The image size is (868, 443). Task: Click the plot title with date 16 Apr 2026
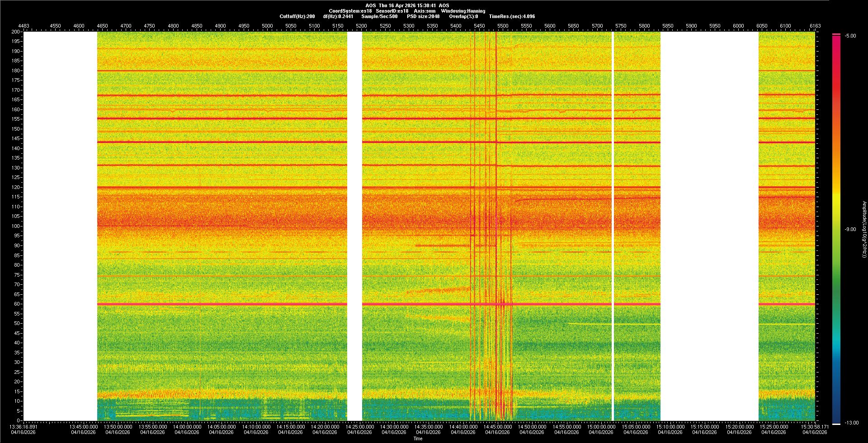point(407,5)
